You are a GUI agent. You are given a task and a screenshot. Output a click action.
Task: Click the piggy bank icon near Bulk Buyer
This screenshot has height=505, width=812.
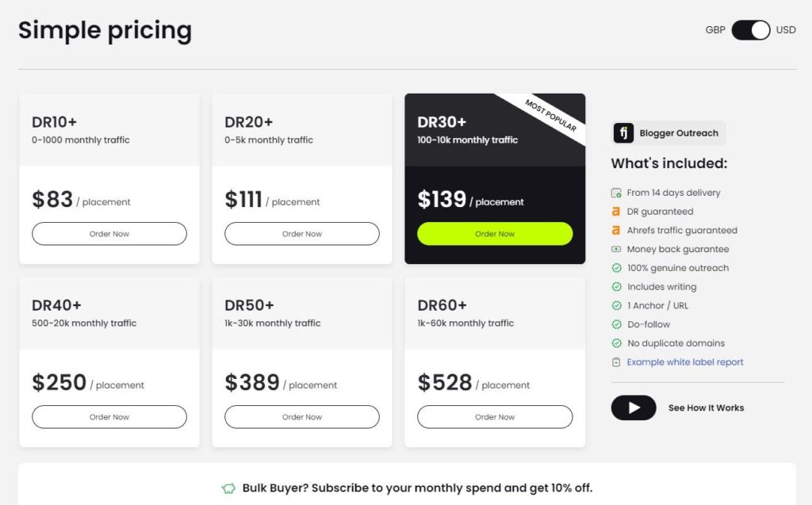(228, 488)
